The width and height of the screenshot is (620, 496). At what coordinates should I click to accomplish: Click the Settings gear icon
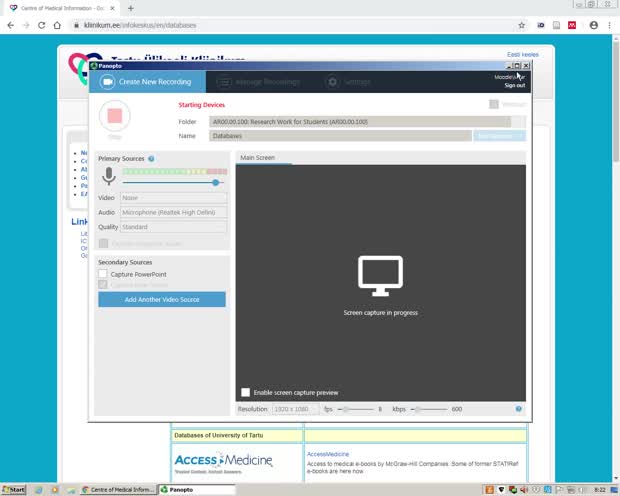tap(331, 82)
